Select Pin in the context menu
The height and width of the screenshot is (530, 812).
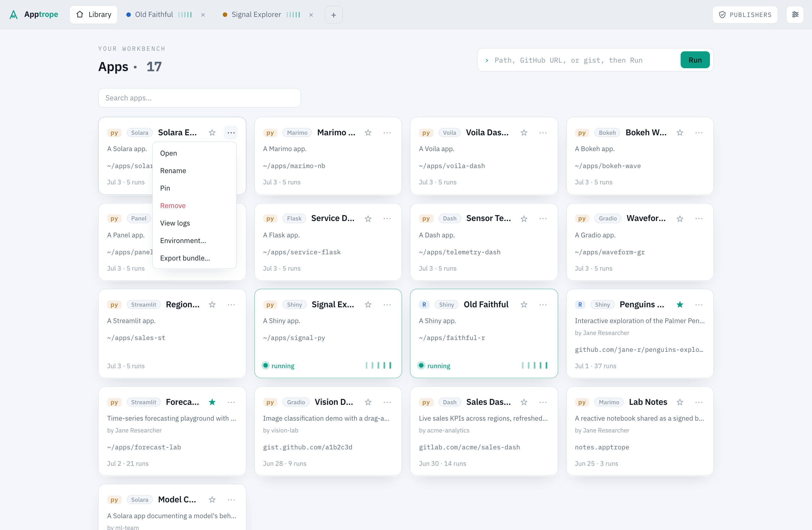(x=195, y=188)
